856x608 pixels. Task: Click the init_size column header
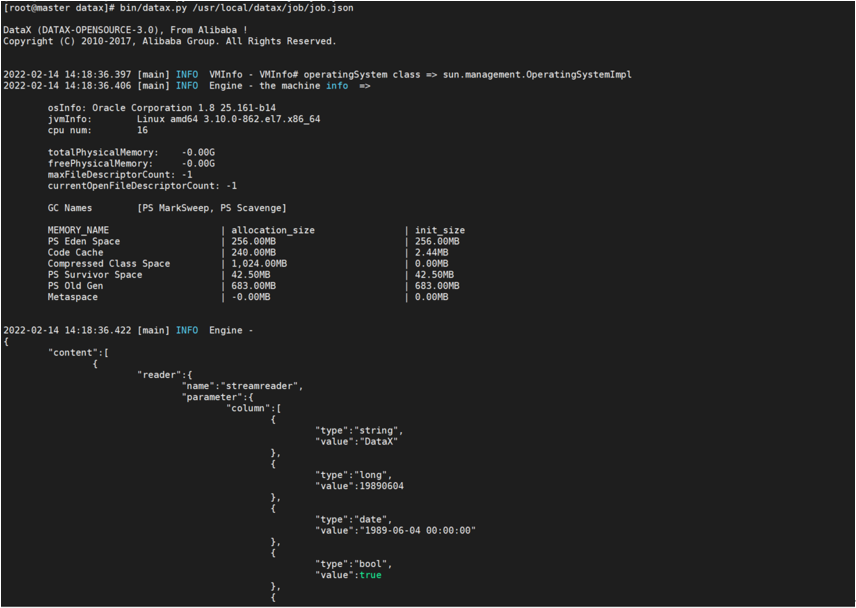click(x=439, y=230)
